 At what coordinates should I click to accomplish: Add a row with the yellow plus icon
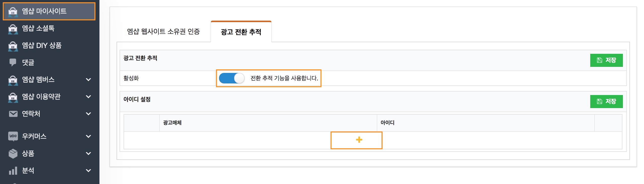pos(359,140)
